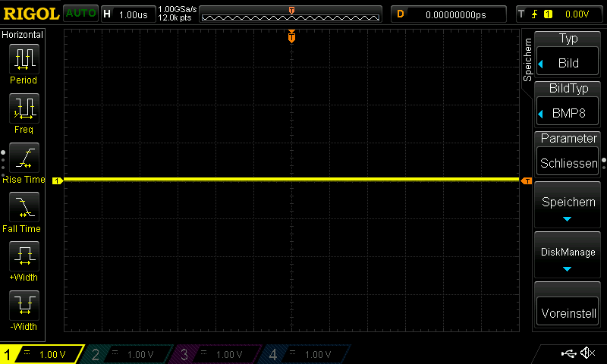The height and width of the screenshot is (364, 607).
Task: Select the +Width measurement icon
Action: pos(24,256)
